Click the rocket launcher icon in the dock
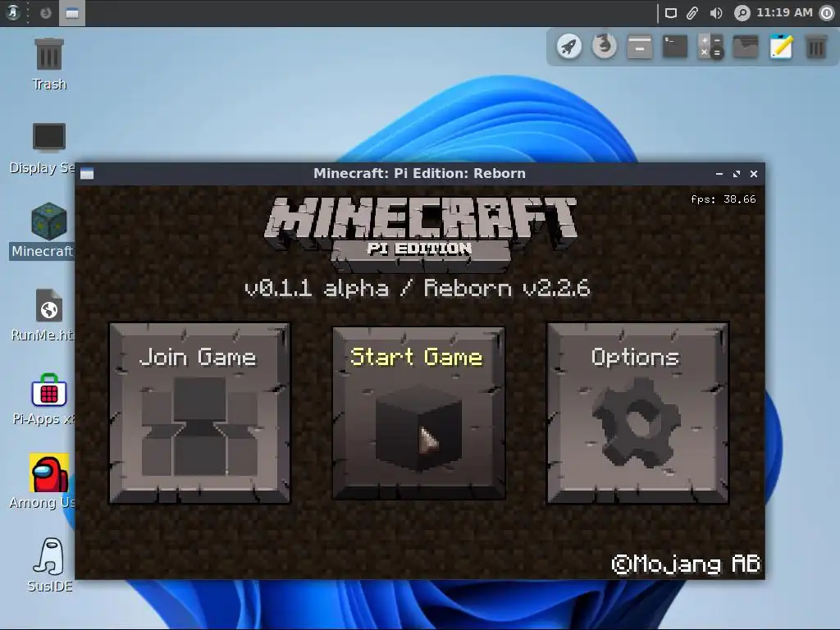This screenshot has height=630, width=840. click(x=569, y=47)
